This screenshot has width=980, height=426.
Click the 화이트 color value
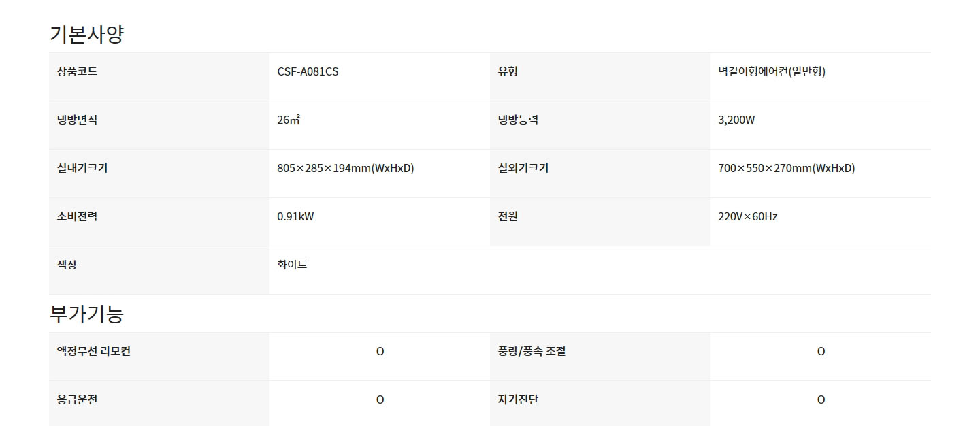[292, 265]
